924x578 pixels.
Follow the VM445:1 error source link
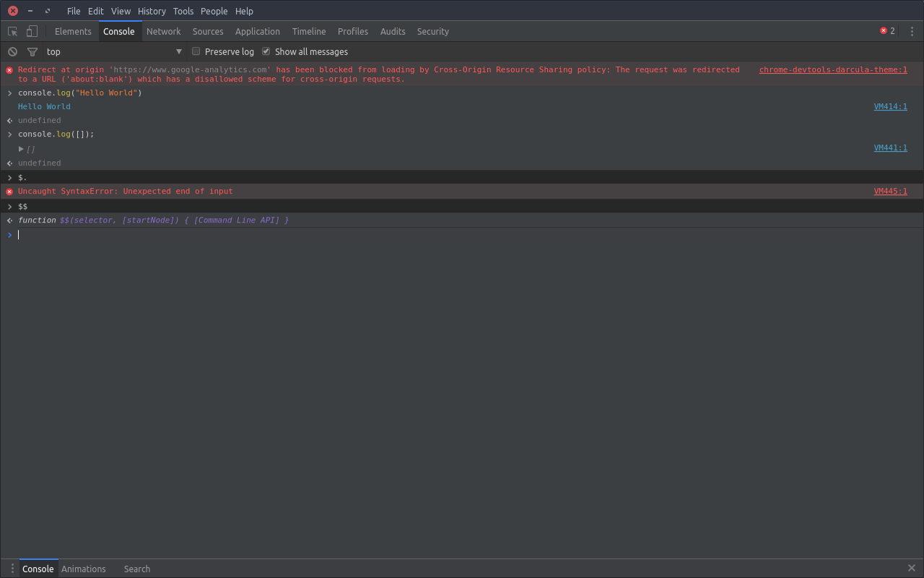click(x=891, y=191)
